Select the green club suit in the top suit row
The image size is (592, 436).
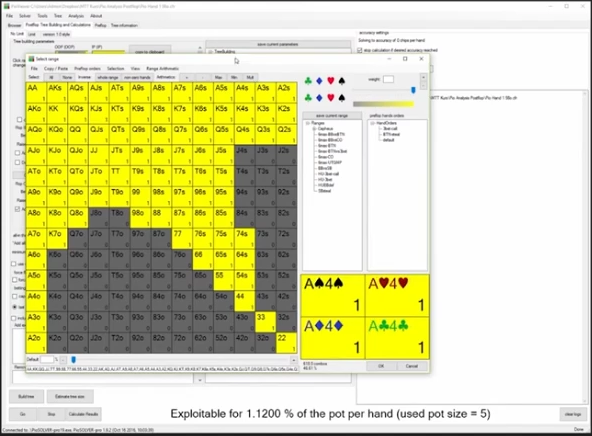[x=308, y=81]
